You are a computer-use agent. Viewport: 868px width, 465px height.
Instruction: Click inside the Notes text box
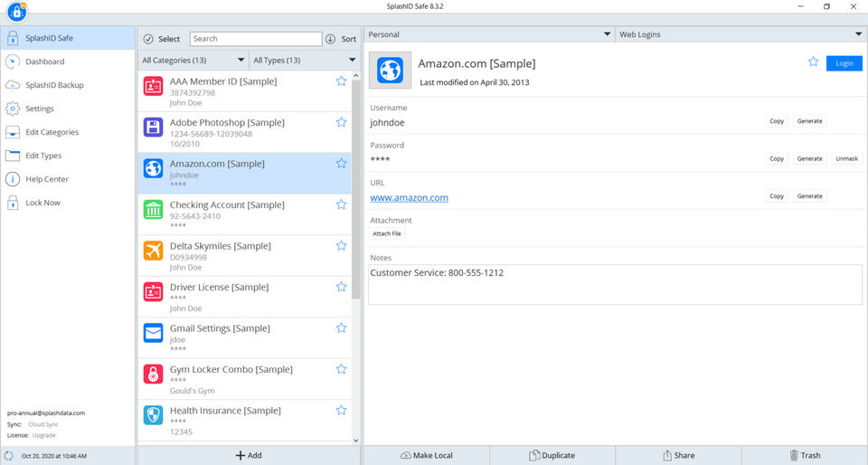pyautogui.click(x=615, y=285)
